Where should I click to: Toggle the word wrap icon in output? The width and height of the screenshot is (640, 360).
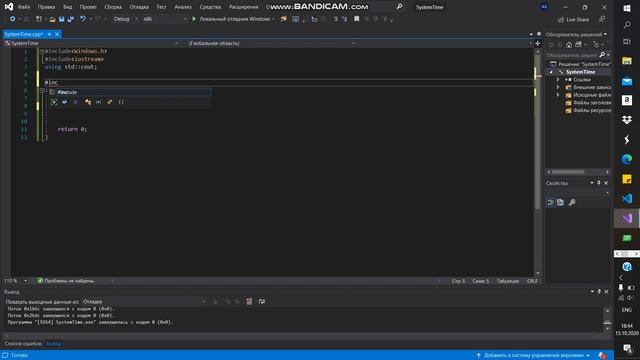pyautogui.click(x=262, y=302)
